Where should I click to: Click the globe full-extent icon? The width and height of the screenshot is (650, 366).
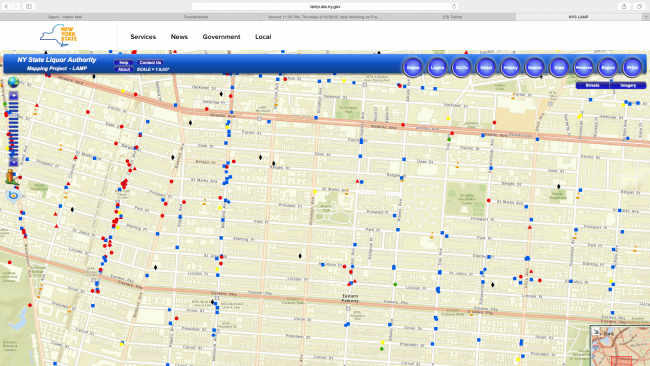click(x=13, y=82)
